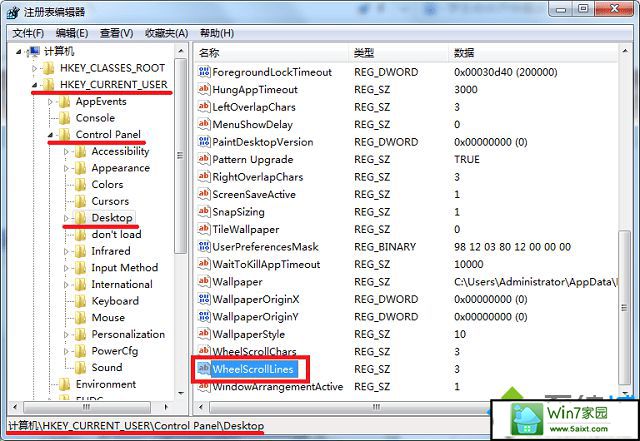Click the PaintDesktopVersion DWORD icon
This screenshot has height=441, width=640.
204,142
